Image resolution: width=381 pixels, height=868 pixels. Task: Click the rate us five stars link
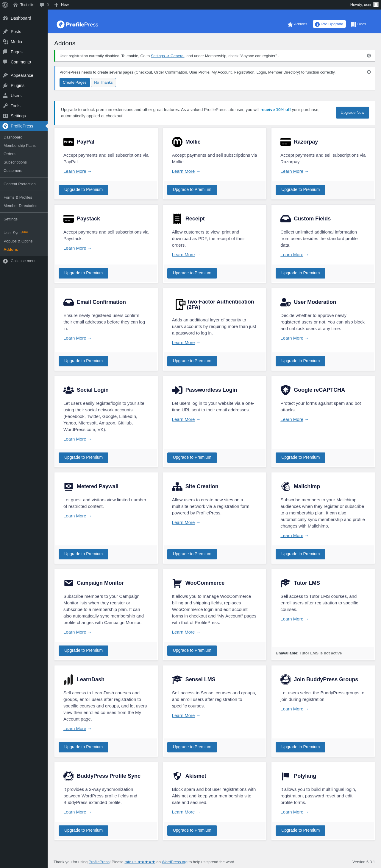[x=140, y=862]
